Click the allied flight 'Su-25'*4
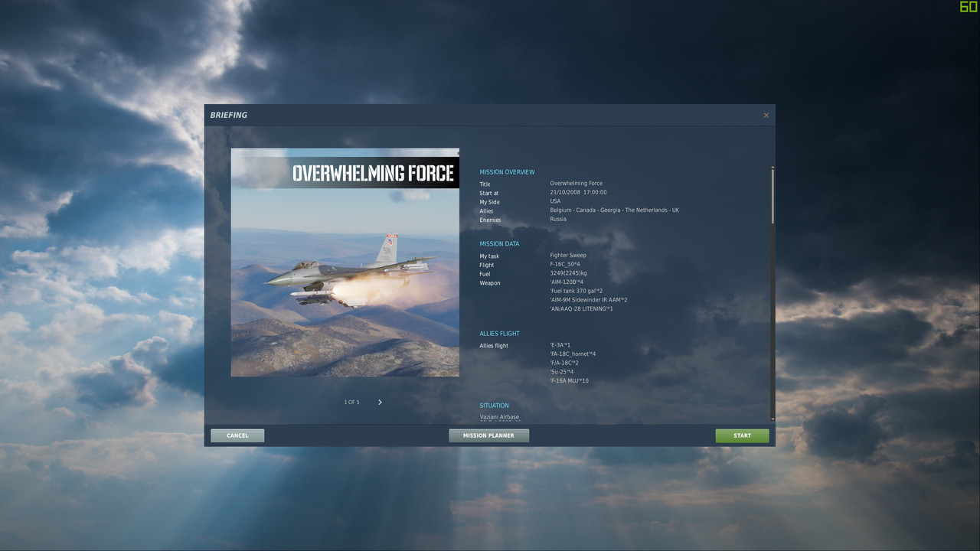Image resolution: width=980 pixels, height=551 pixels. tap(561, 372)
